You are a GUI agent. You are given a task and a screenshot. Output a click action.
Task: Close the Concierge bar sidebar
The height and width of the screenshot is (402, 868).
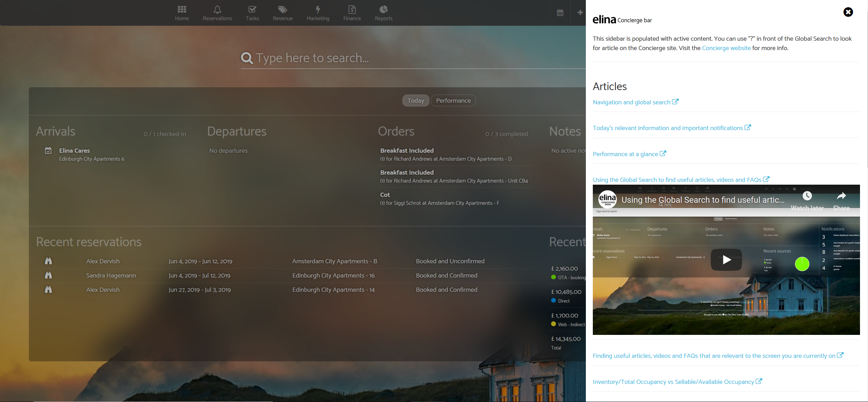848,12
